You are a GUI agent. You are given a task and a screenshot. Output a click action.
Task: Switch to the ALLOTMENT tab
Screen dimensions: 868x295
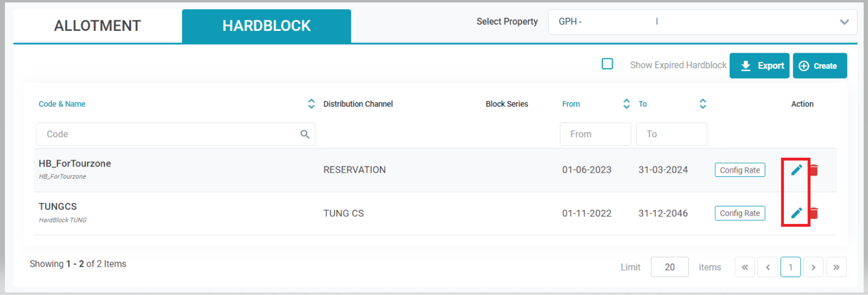[x=98, y=26]
